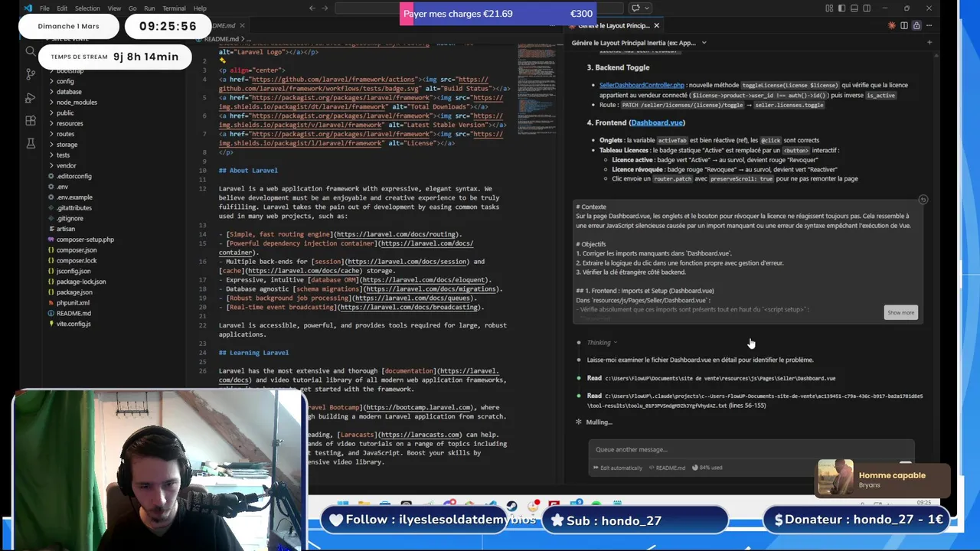The width and height of the screenshot is (980, 551).
Task: Click the Claude spark icon in editor actions
Action: click(x=891, y=25)
